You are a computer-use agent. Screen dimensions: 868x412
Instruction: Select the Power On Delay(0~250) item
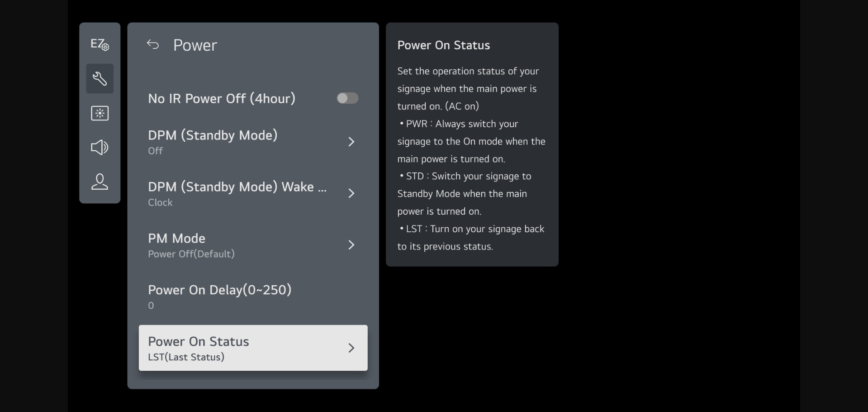[x=220, y=290]
